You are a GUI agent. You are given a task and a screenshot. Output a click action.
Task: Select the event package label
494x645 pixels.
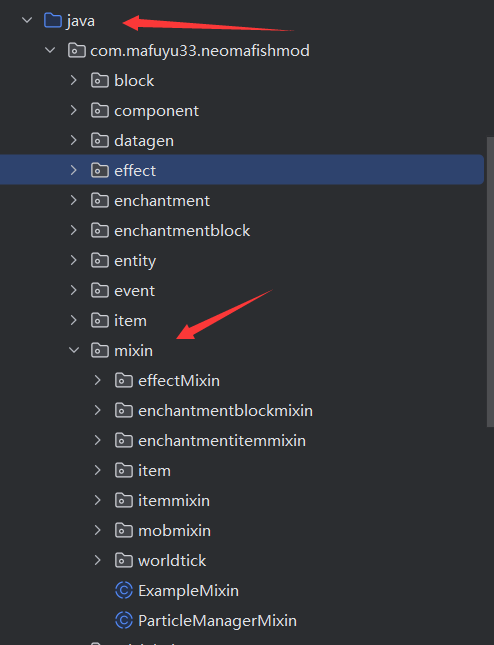135,291
